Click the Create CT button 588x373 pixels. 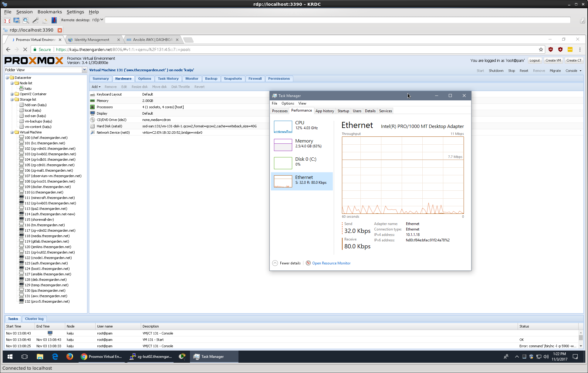click(574, 60)
